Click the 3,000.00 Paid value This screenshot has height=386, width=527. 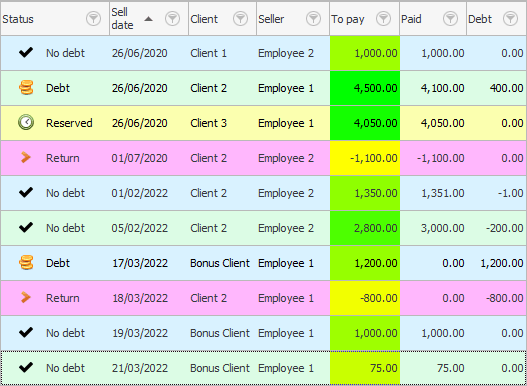click(x=442, y=228)
